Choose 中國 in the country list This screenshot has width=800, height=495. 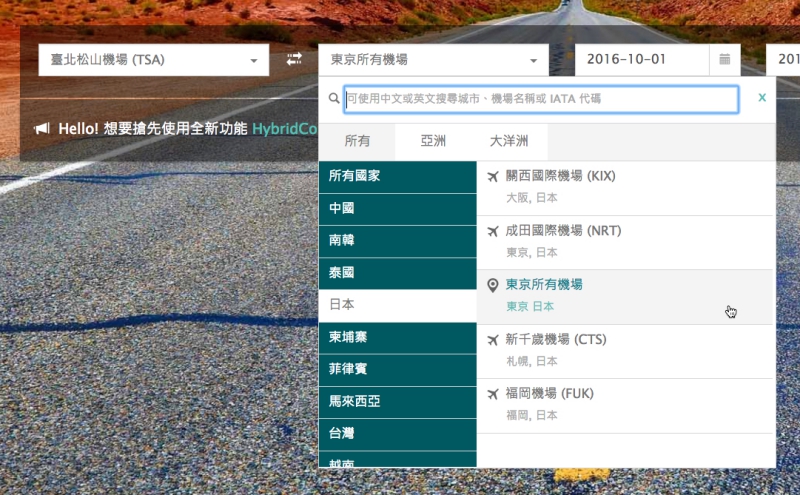[397, 209]
